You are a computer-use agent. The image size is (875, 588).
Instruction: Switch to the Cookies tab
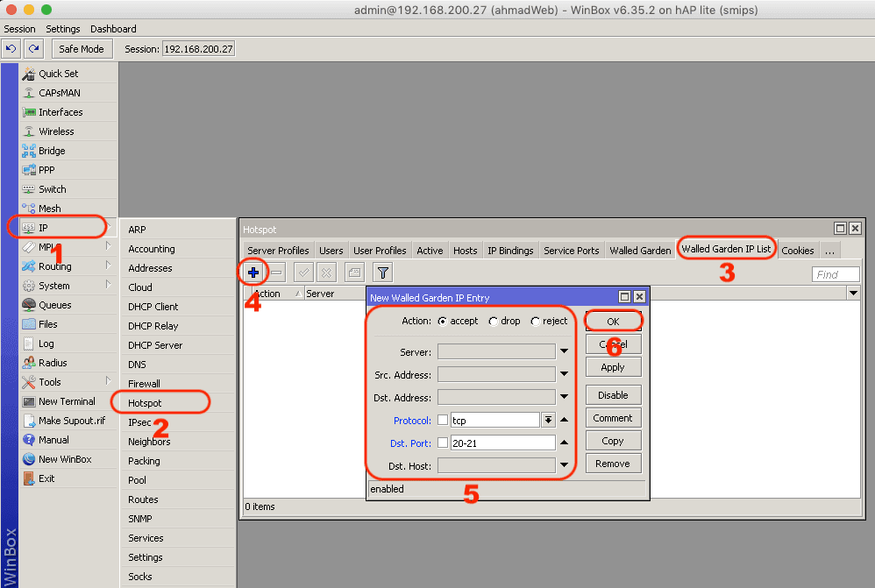[x=798, y=251]
